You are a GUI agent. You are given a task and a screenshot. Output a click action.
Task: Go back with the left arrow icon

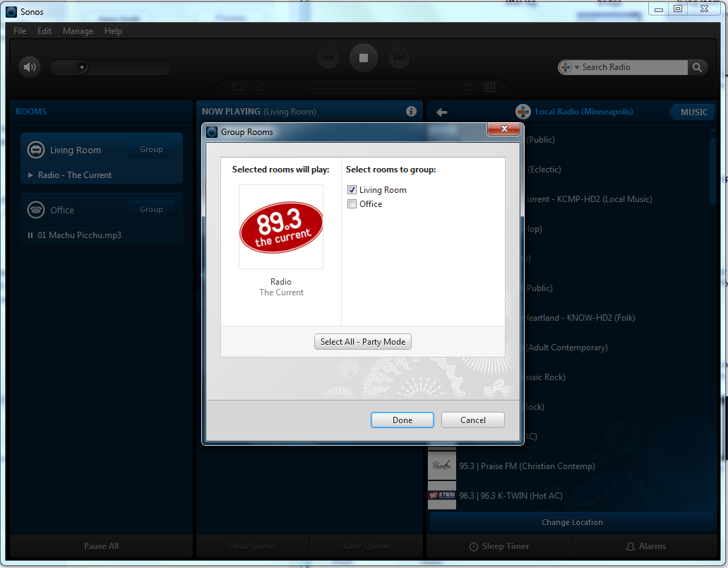(x=441, y=112)
